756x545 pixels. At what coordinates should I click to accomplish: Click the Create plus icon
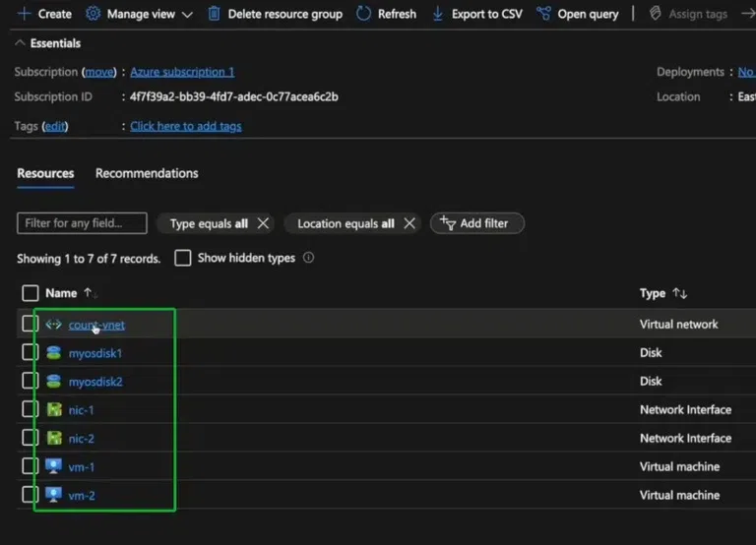(x=24, y=14)
